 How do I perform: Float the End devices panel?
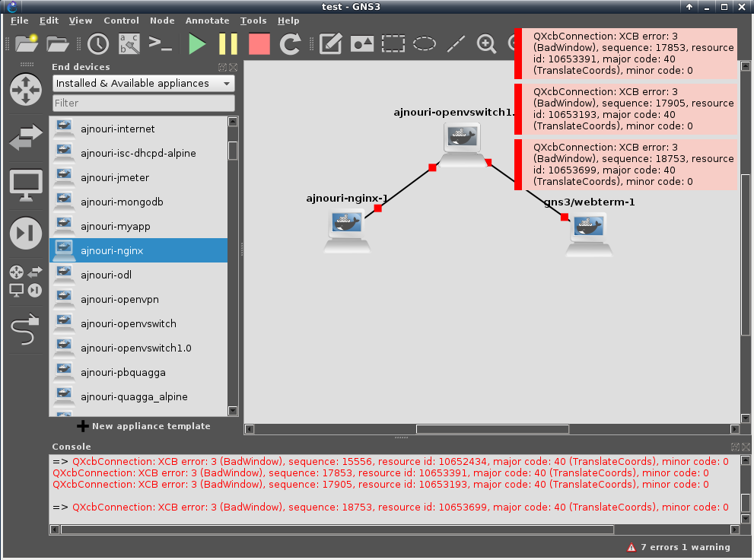pos(223,67)
